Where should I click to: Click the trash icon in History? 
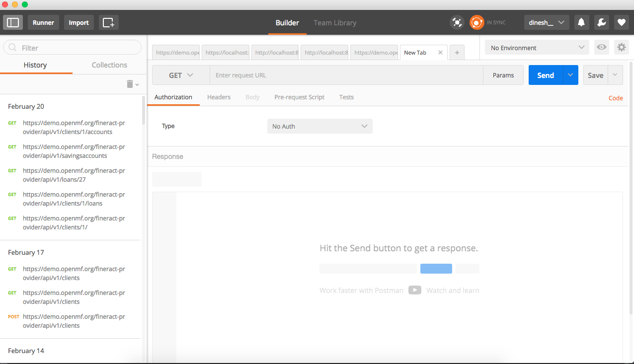click(x=130, y=84)
